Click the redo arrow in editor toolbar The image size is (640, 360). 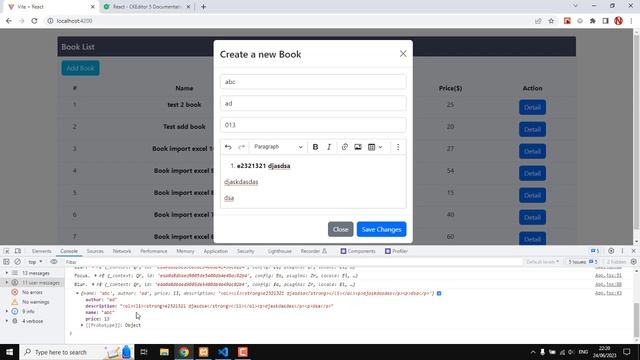tap(242, 147)
